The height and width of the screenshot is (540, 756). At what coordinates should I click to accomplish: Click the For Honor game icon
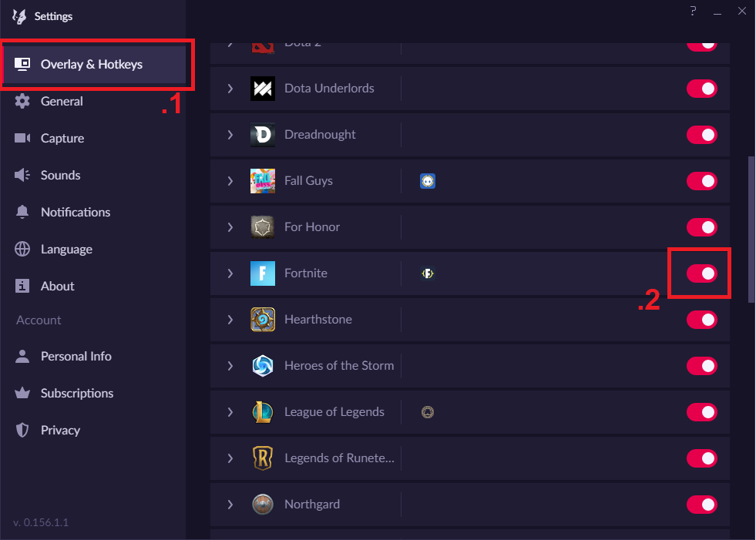[x=263, y=227]
